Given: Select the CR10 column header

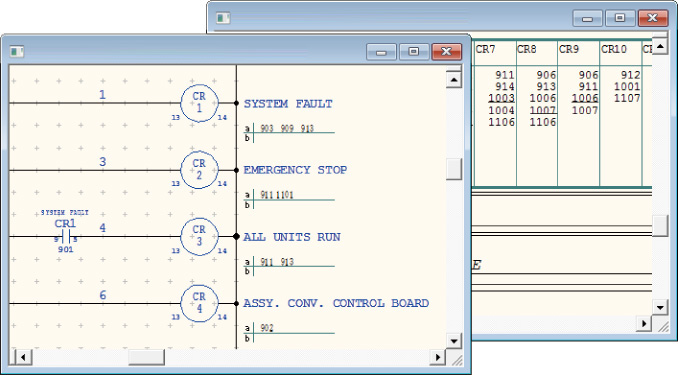Looking at the screenshot, I should pos(614,49).
